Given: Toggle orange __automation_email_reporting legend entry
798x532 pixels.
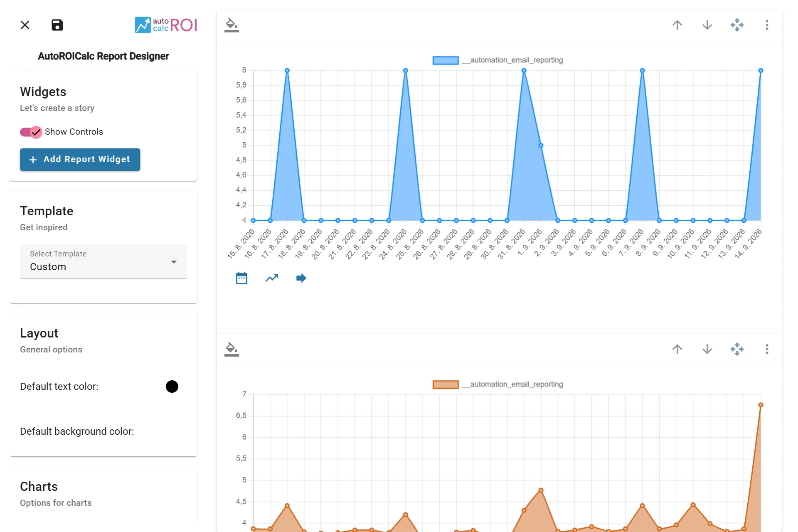Looking at the screenshot, I should (498, 384).
